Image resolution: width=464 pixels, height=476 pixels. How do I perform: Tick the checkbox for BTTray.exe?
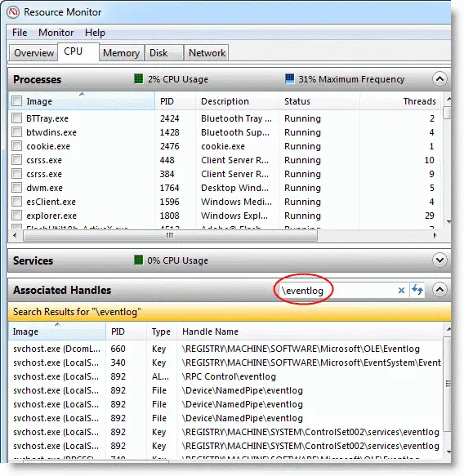coord(16,118)
